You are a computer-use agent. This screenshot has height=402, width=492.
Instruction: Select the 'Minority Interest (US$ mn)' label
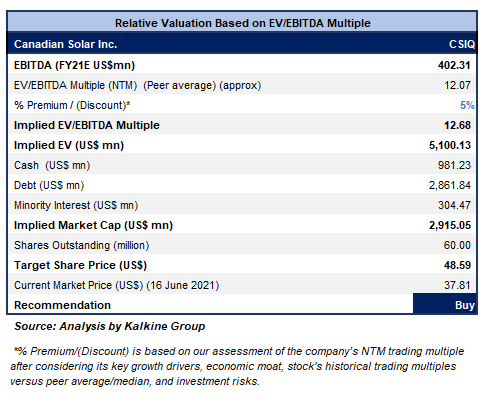(x=76, y=205)
